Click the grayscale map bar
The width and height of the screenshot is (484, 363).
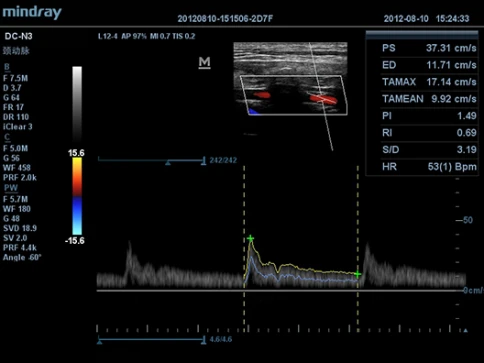point(77,104)
